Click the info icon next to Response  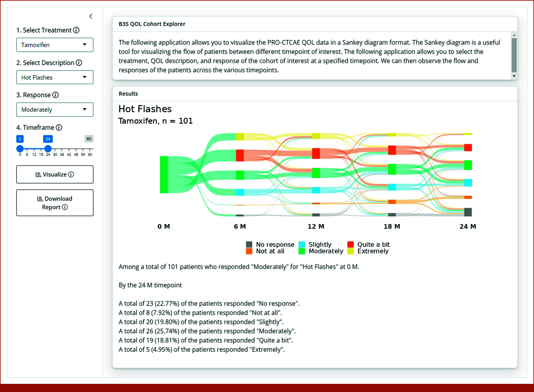[55, 95]
